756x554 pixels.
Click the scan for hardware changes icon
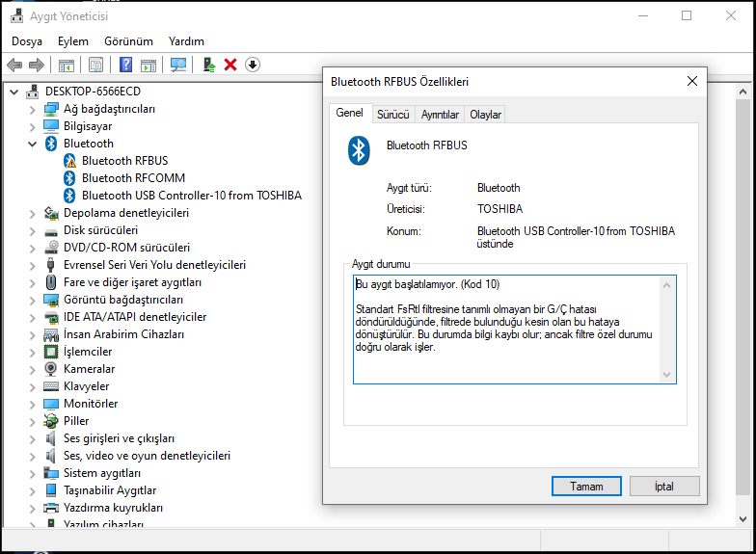coord(178,65)
